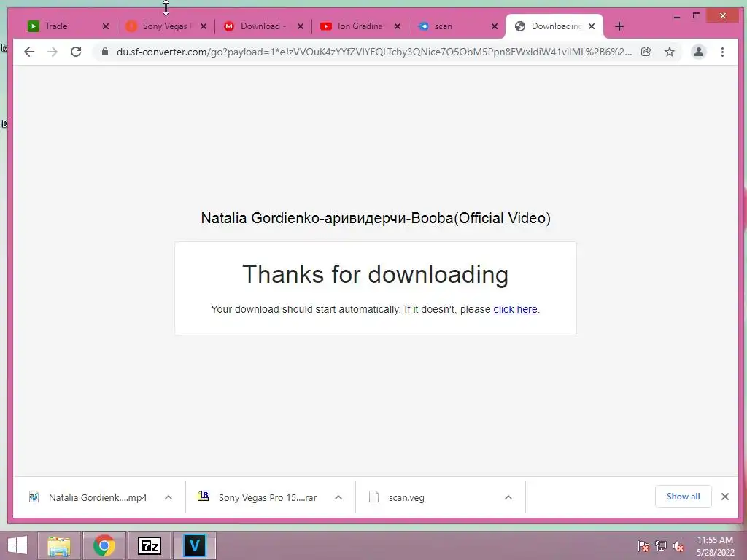Image resolution: width=747 pixels, height=560 pixels.
Task: Open the Windows Start menu
Action: 18,545
